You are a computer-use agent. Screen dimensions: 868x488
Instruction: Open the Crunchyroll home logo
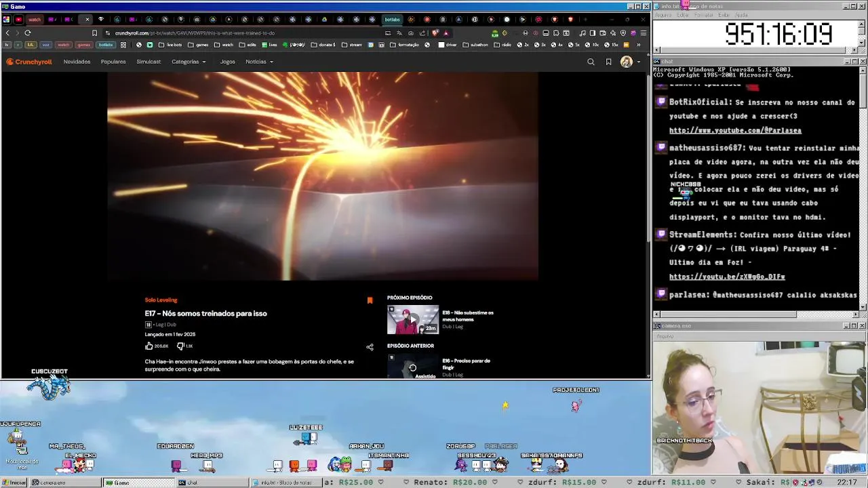click(29, 62)
